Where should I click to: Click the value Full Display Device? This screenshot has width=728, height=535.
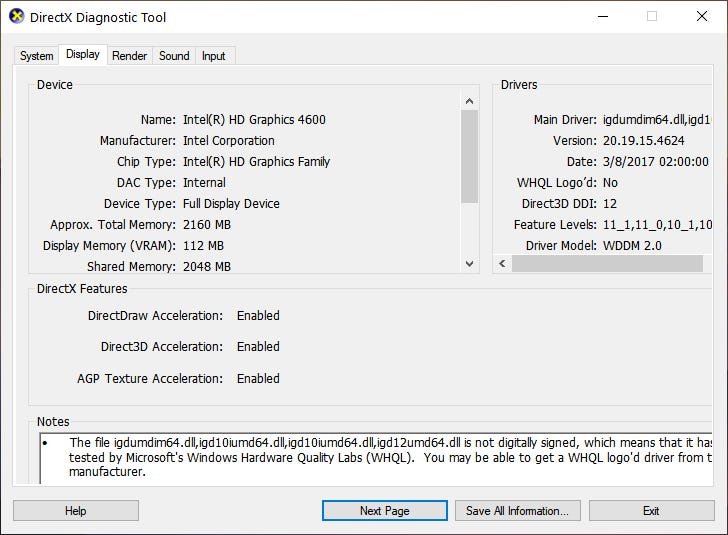pyautogui.click(x=231, y=203)
